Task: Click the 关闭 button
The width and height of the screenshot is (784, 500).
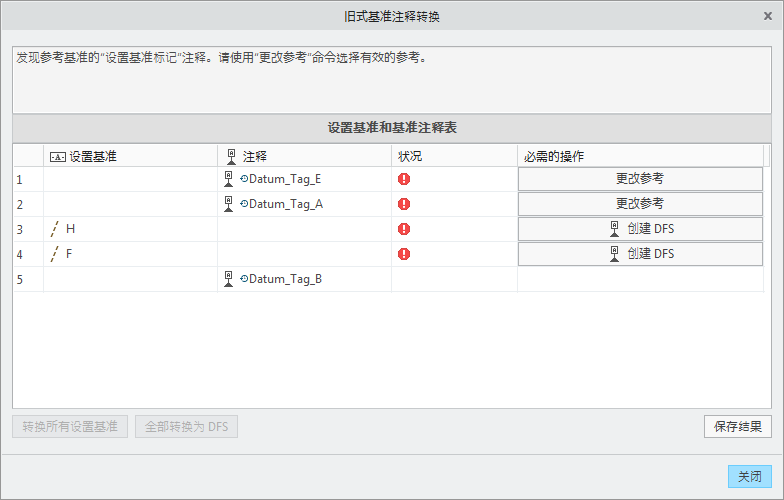Action: [x=749, y=477]
